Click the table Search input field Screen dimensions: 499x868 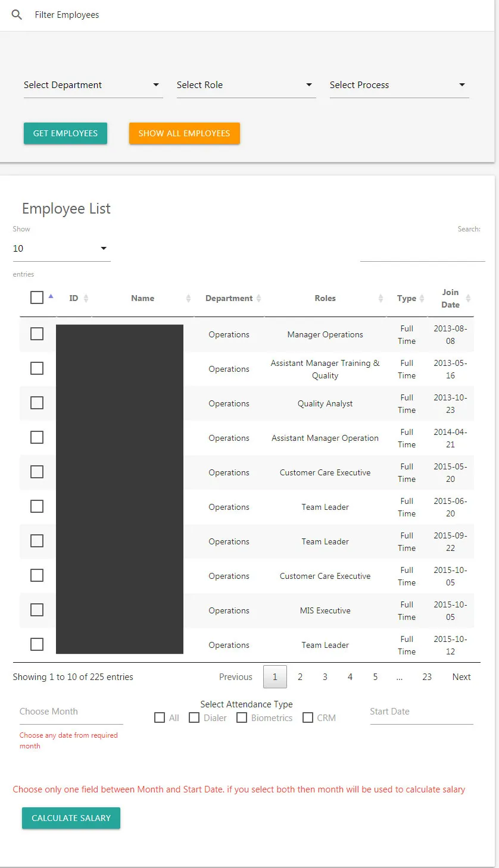pyautogui.click(x=423, y=250)
